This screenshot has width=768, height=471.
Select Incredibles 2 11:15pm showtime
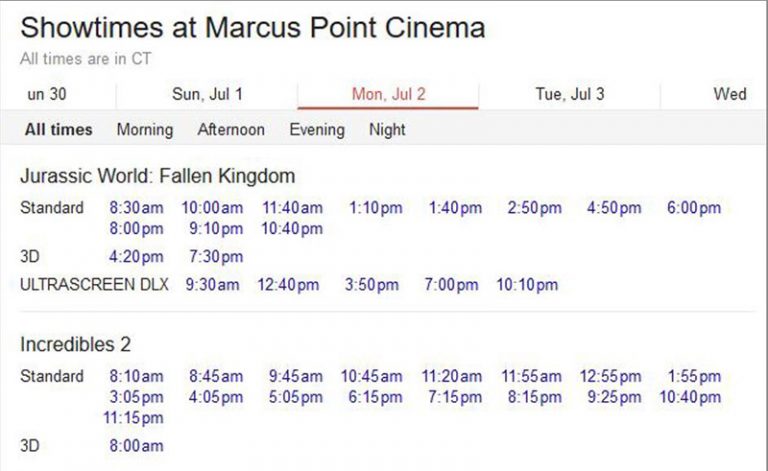click(136, 417)
